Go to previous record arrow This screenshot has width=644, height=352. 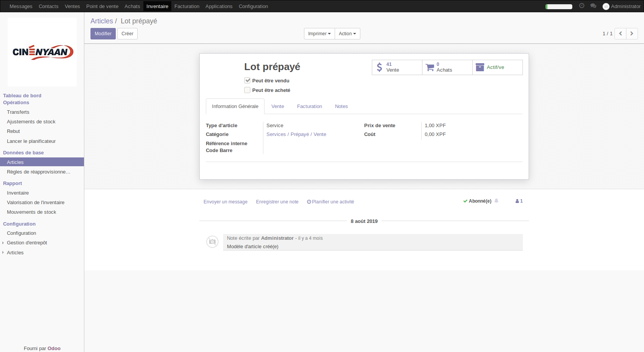(620, 34)
